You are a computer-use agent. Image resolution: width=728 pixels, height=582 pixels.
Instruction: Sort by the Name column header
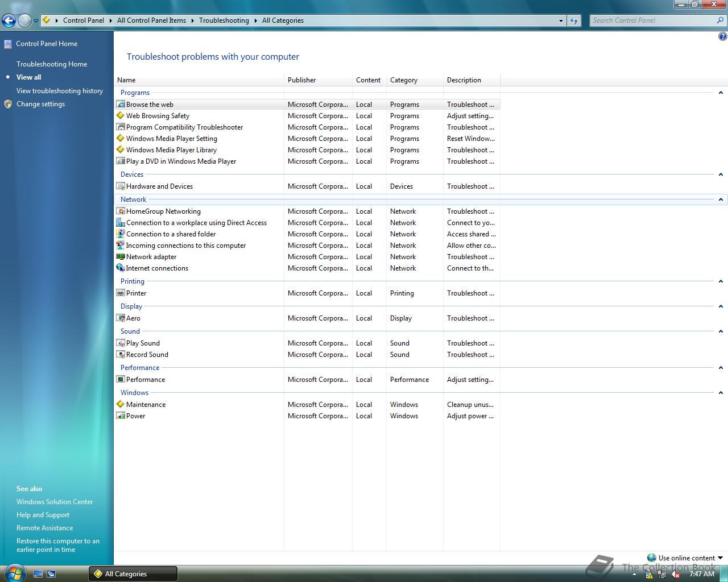199,80
